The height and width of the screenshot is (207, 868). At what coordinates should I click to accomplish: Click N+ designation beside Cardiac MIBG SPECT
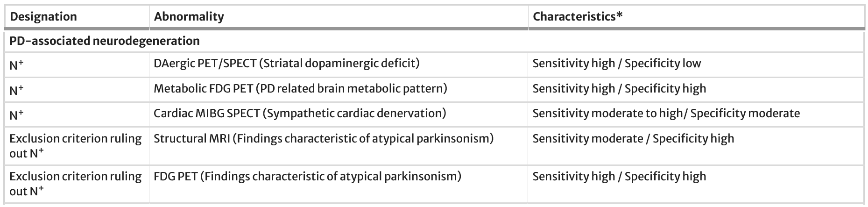(x=17, y=115)
